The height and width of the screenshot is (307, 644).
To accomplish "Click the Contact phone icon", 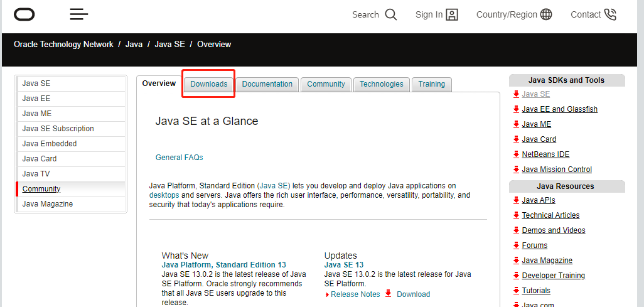I will (610, 15).
